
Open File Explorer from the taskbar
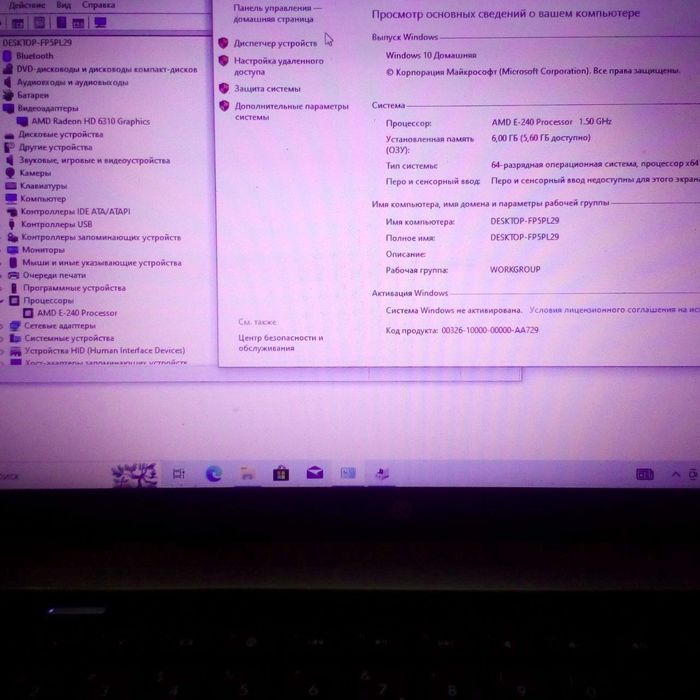[247, 473]
